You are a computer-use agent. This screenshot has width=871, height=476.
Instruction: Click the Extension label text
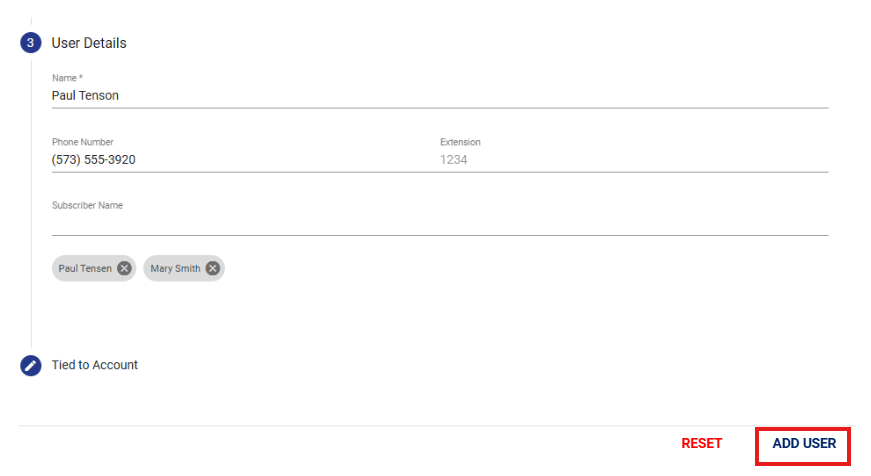460,142
